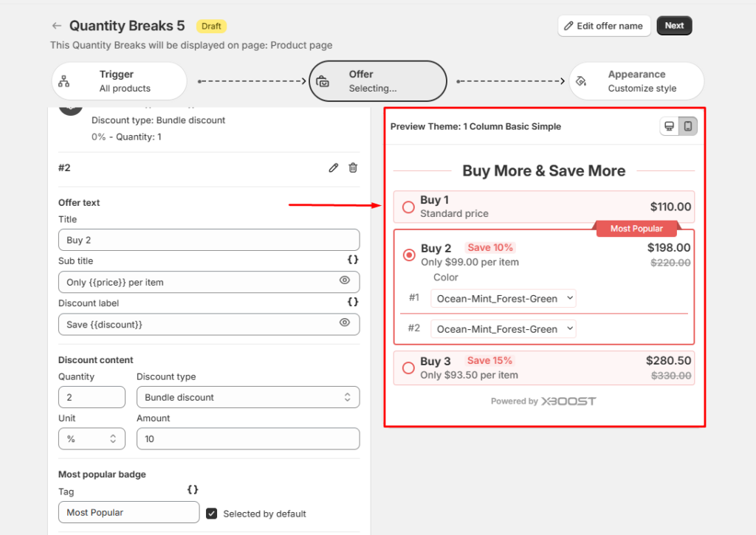This screenshot has height=535, width=756.
Task: Insert variable using braces icon above Sub title
Action: (353, 260)
